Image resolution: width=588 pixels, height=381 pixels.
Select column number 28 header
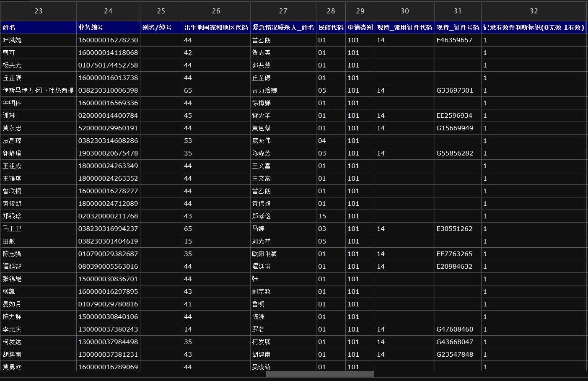(x=331, y=11)
